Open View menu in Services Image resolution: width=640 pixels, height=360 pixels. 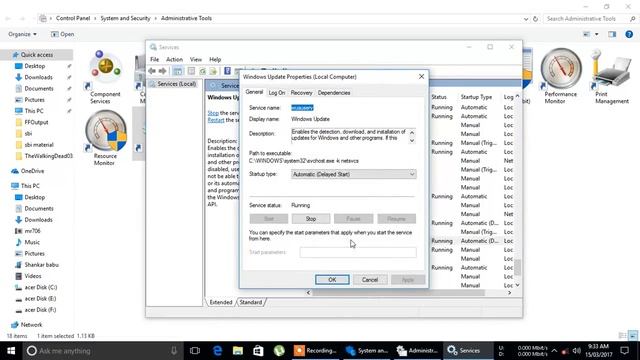pos(196,59)
